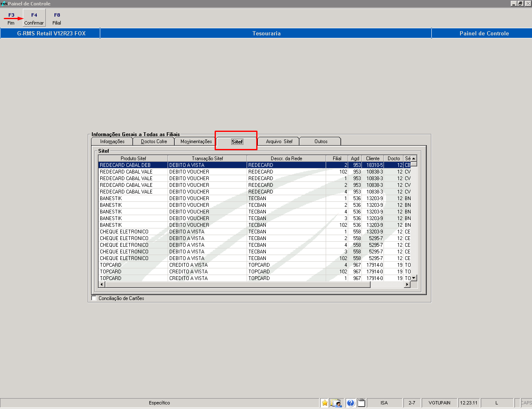
Task: Select REDECARD CABAL VALE row with Filial 4
Action: 254,191
